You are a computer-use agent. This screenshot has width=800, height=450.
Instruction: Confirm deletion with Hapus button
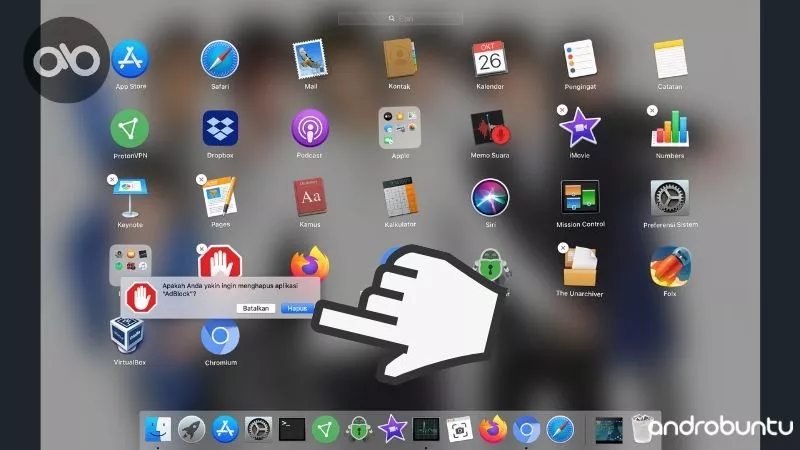click(297, 308)
